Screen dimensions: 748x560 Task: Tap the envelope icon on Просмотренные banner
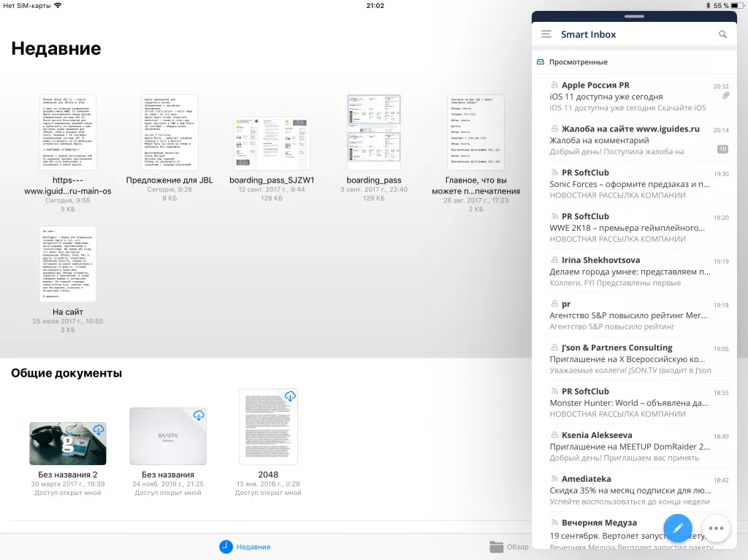(x=541, y=61)
